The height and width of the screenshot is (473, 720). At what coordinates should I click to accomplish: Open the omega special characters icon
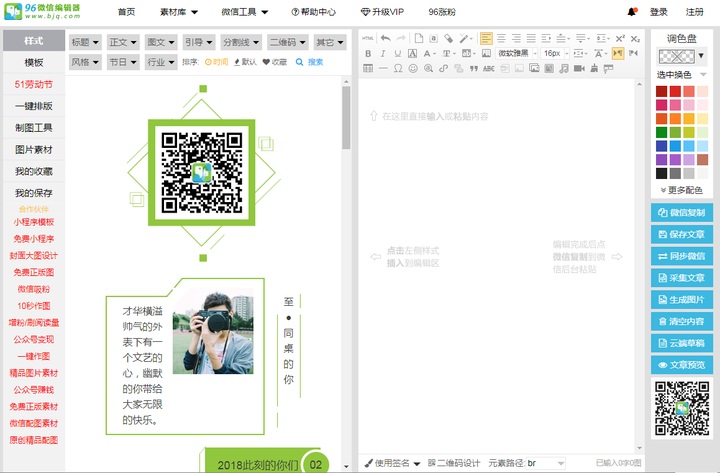[x=398, y=68]
